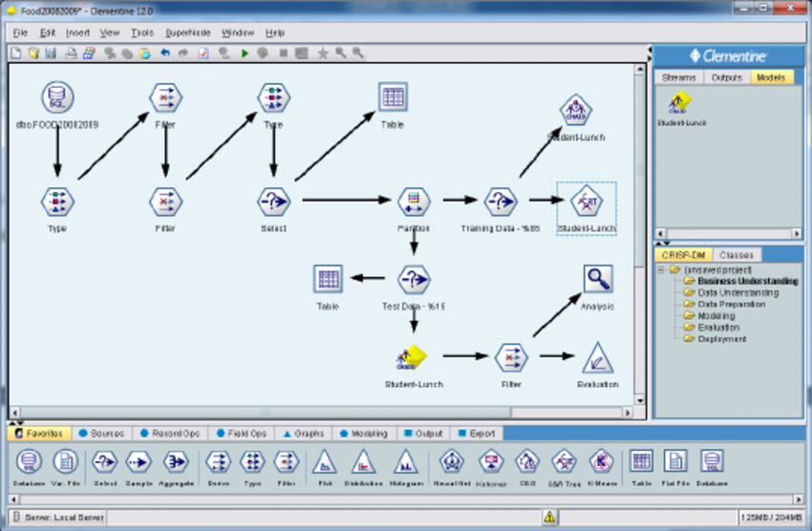812x531 pixels.
Task: Click the Undo arrow in toolbar
Action: tap(165, 53)
